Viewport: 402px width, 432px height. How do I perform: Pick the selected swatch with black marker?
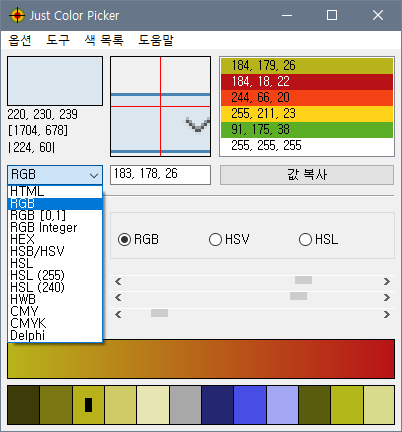pyautogui.click(x=88, y=405)
